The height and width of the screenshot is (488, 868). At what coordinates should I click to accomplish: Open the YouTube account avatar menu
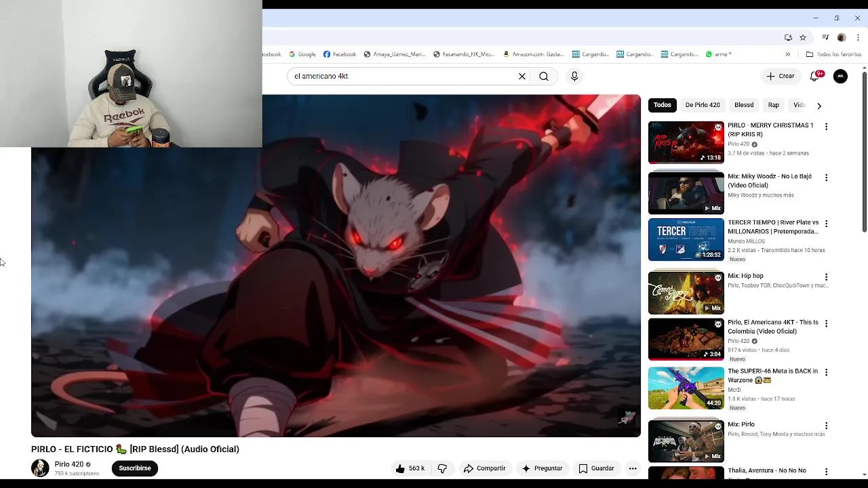tap(840, 77)
